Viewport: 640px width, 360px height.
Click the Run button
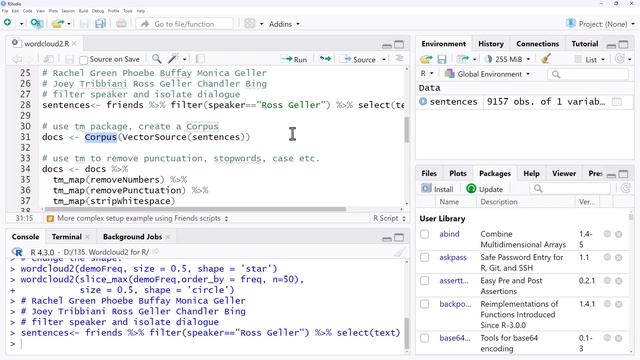(294, 60)
